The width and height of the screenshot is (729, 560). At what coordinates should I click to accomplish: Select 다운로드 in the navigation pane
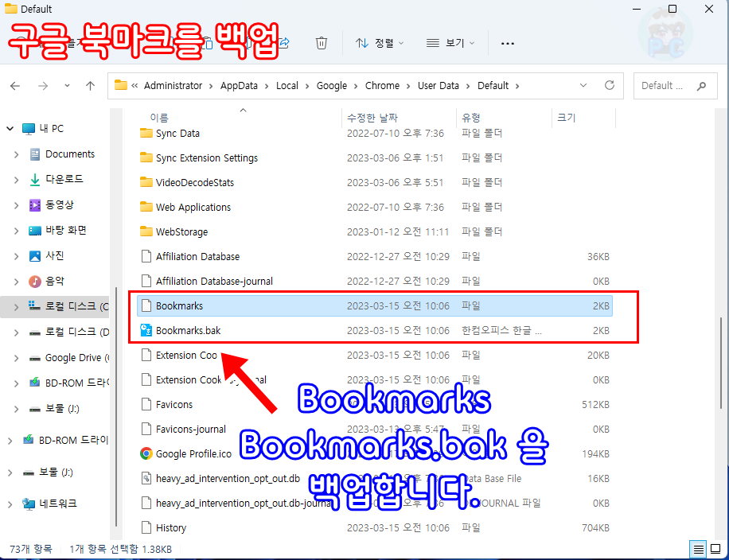click(64, 180)
